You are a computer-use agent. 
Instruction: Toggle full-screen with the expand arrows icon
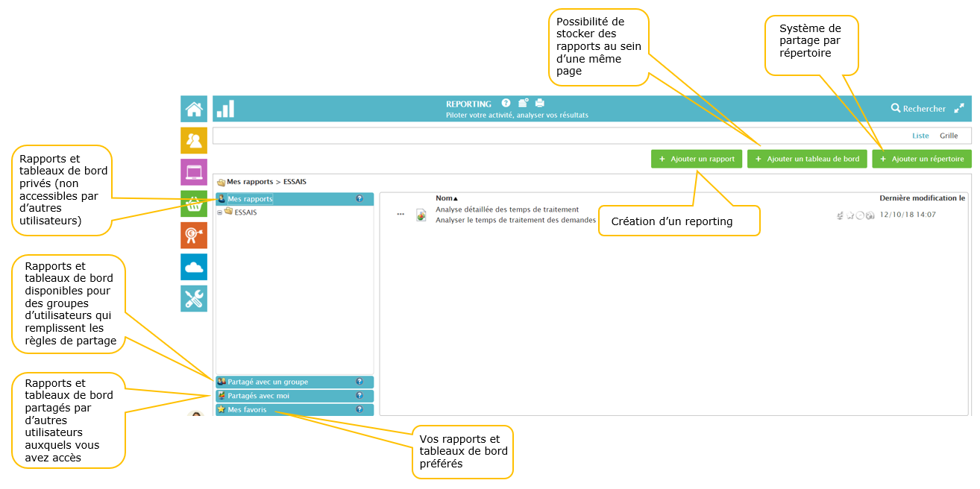pos(959,108)
